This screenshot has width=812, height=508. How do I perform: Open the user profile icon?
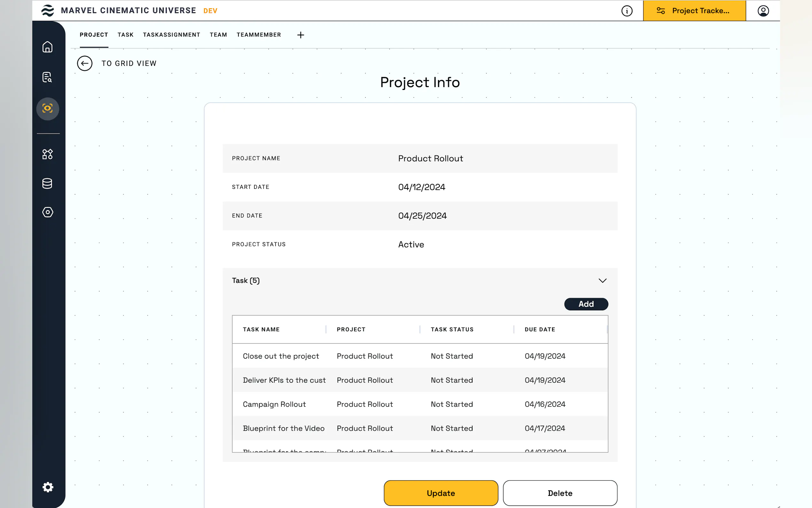(763, 11)
